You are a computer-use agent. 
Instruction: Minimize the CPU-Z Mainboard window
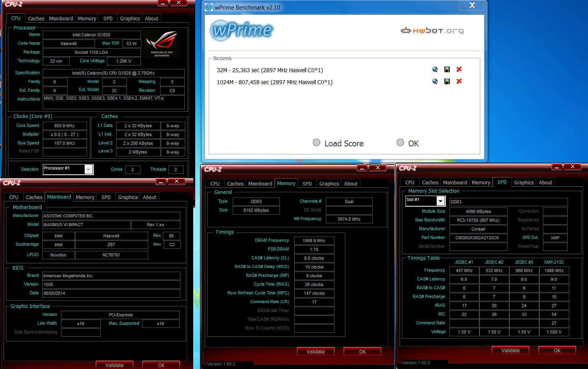click(161, 182)
